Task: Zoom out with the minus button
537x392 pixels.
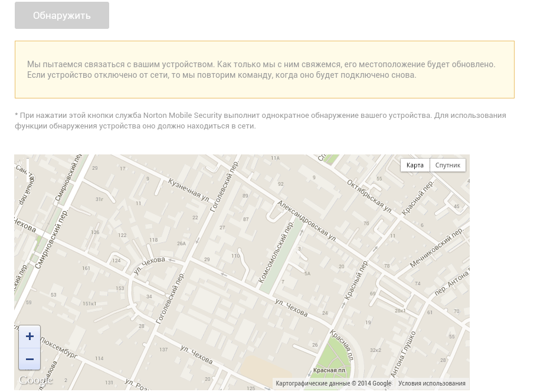Action: coord(30,359)
